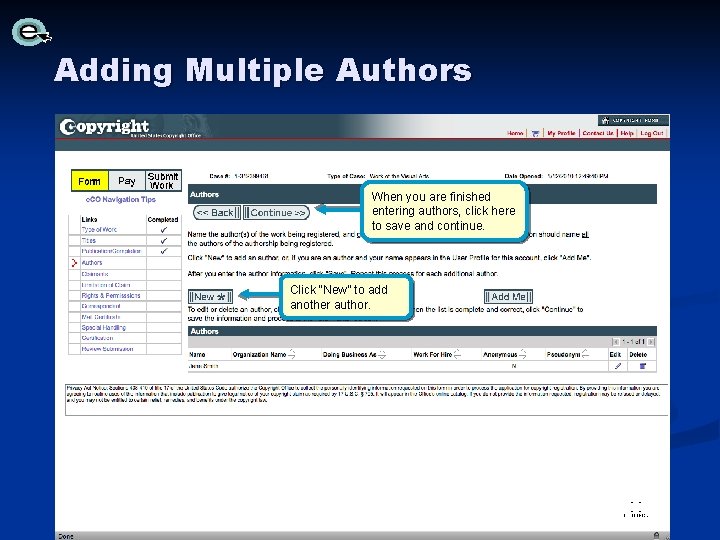Click the Add Me button

[x=508, y=297]
